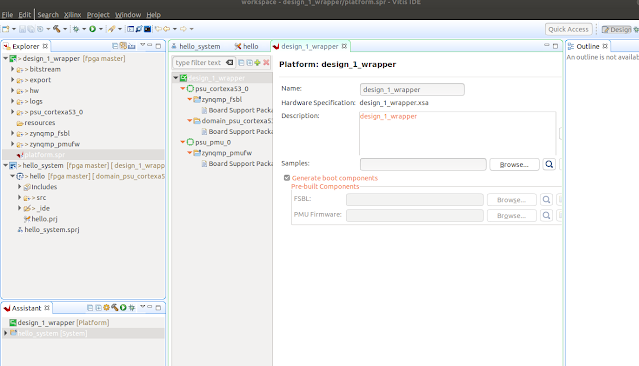
Task: Click the Expand All icon in platform tree toolbar
Action: pos(249,62)
